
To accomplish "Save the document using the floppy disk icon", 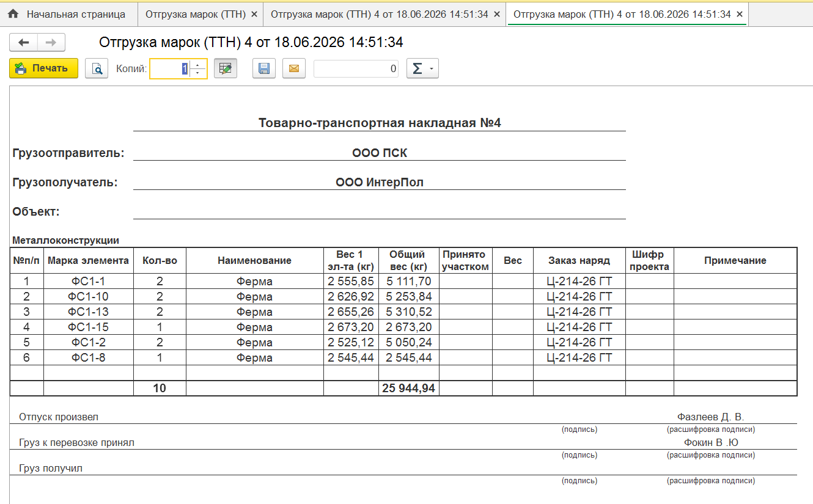I will tap(264, 68).
